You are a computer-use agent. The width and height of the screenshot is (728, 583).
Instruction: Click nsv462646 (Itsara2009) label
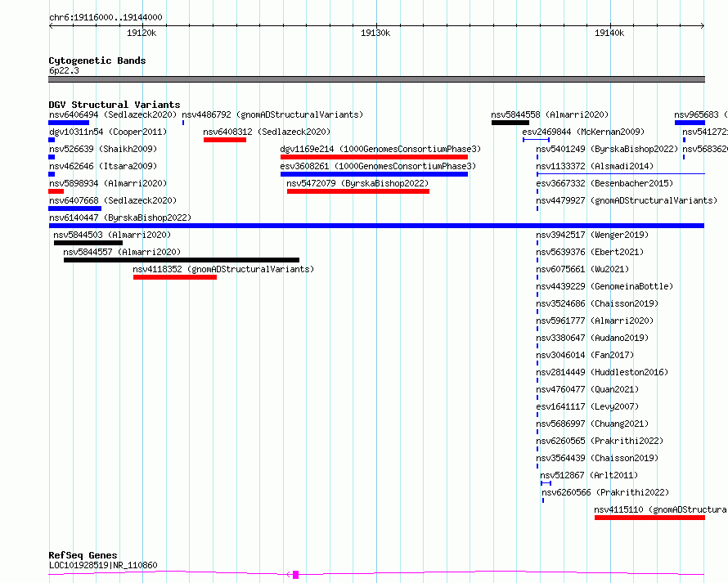103,166
